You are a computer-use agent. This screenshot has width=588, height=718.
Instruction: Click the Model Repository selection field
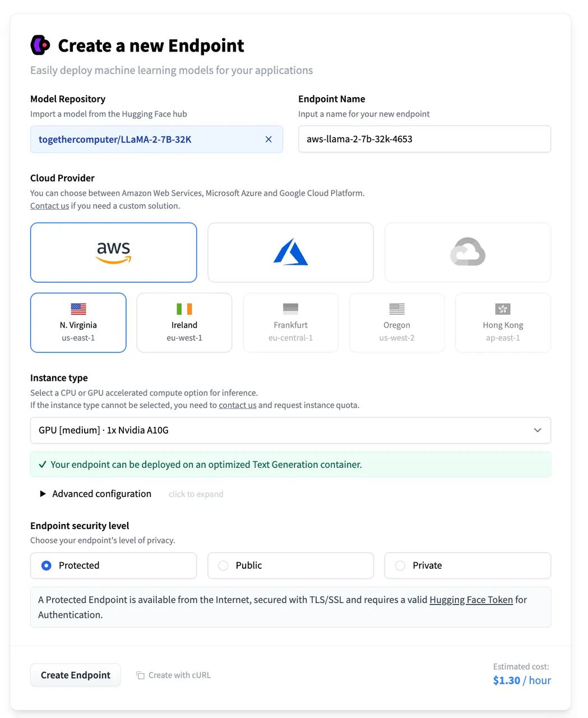click(146, 139)
